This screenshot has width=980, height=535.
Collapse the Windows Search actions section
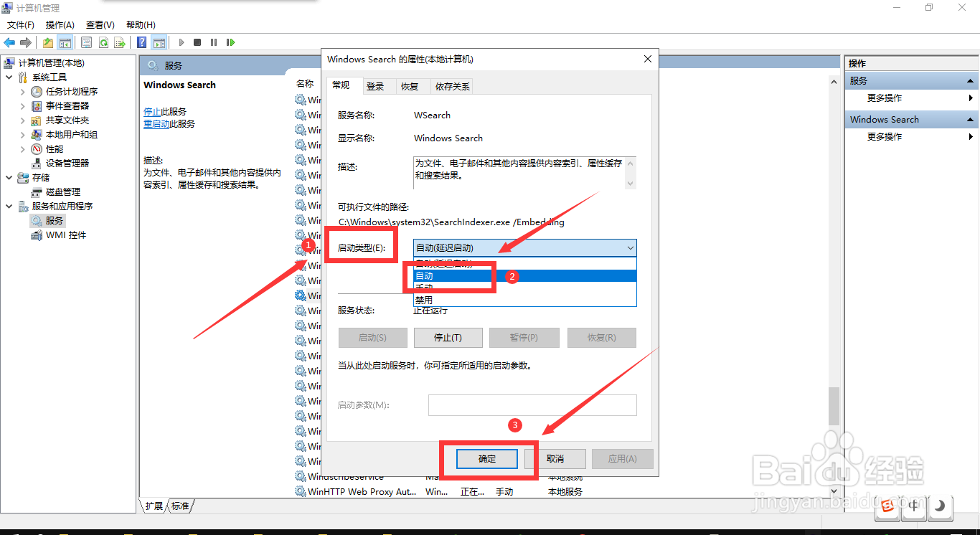[971, 120]
